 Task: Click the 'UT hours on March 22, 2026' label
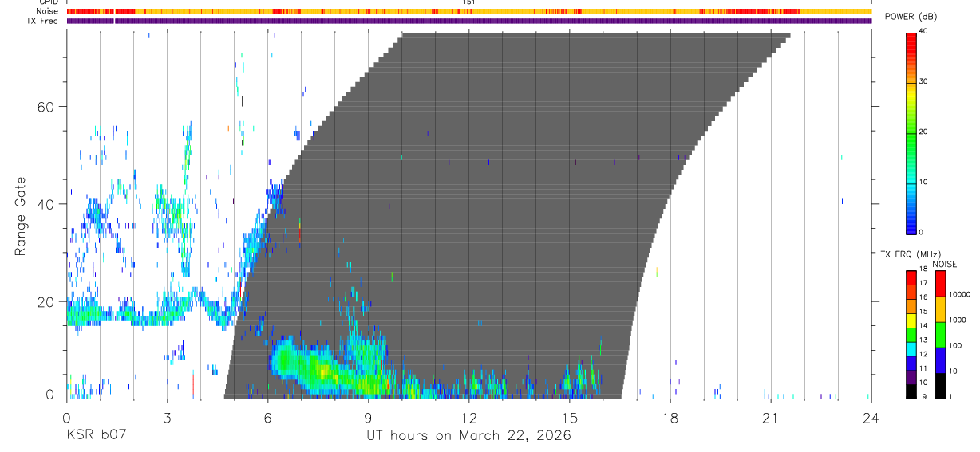tap(468, 436)
